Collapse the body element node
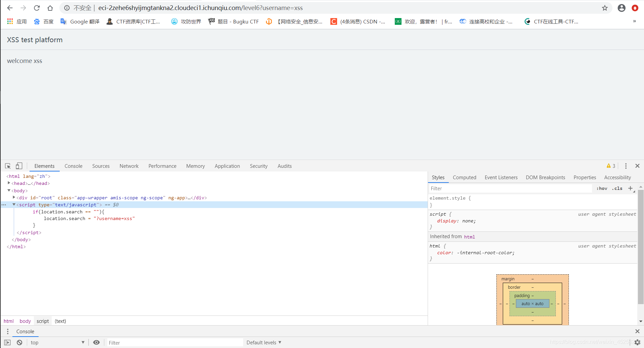 (x=9, y=190)
